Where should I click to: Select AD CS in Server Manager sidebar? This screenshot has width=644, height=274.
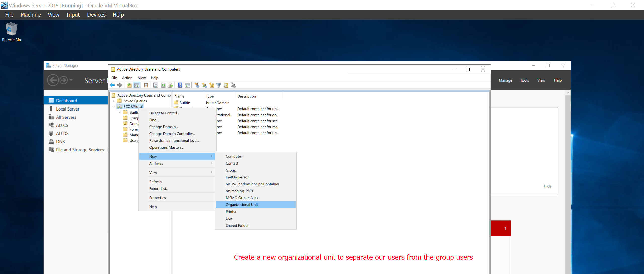point(62,125)
